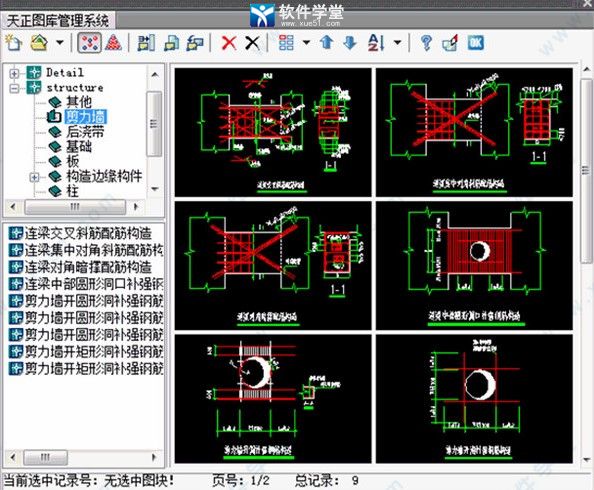
Task: Click the blue move-up arrow icon
Action: (x=327, y=42)
